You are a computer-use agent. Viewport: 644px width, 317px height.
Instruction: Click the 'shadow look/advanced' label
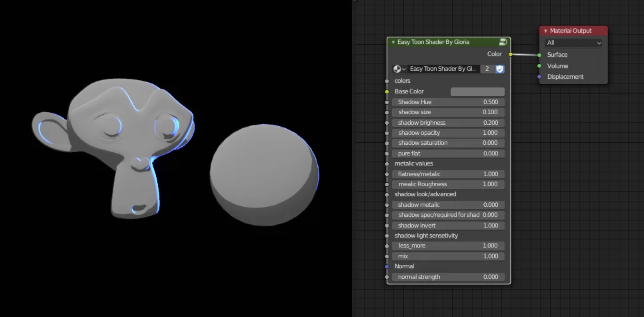425,194
